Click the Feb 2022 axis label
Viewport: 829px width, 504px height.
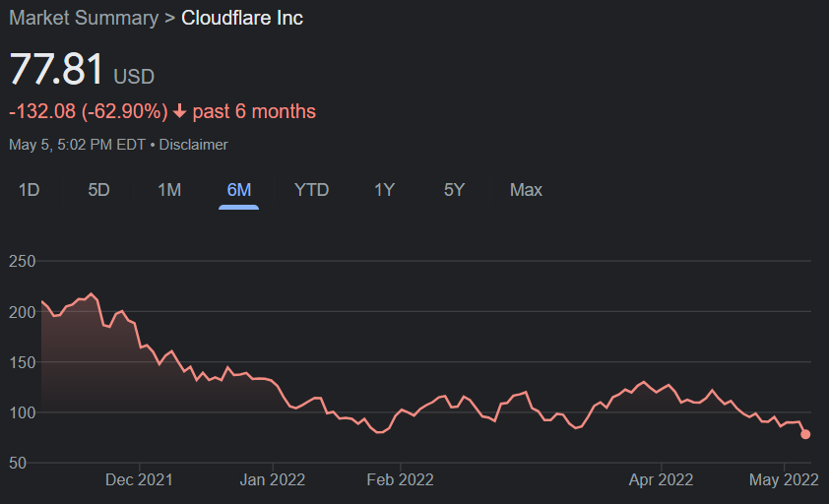pyautogui.click(x=401, y=479)
